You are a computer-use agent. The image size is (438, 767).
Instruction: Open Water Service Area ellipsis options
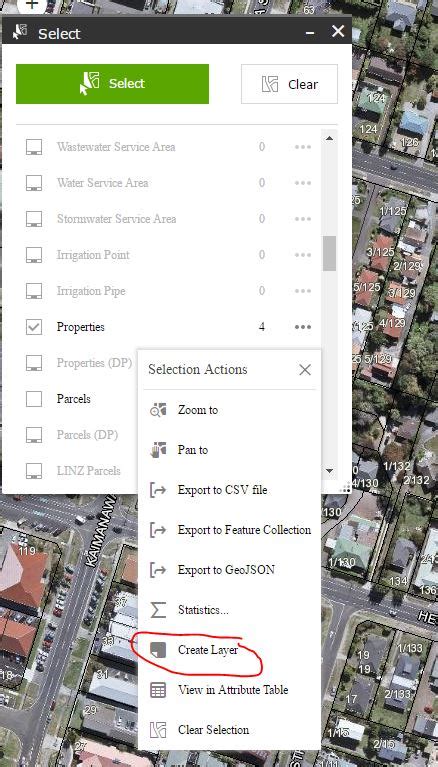pyautogui.click(x=303, y=182)
